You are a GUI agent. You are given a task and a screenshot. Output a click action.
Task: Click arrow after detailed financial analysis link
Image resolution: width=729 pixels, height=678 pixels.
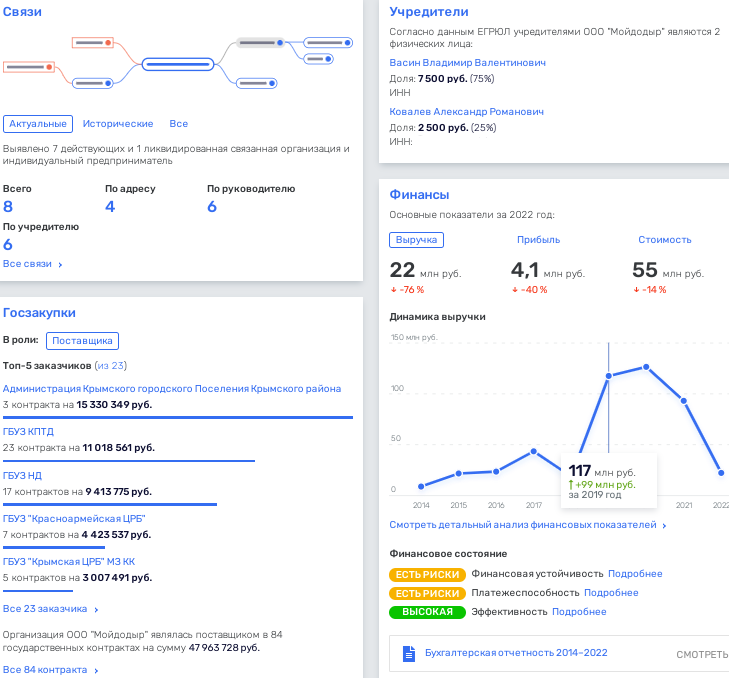tap(664, 525)
